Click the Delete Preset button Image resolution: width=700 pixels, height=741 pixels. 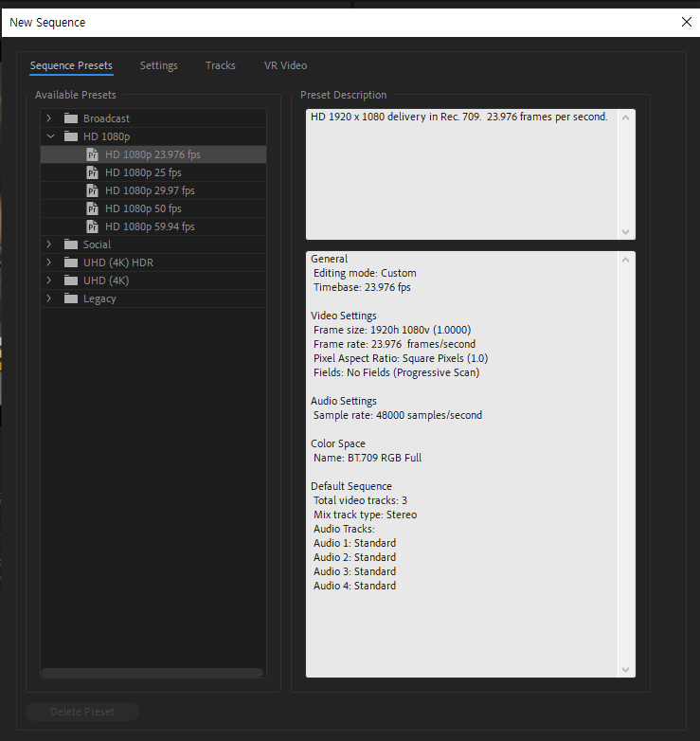(x=82, y=712)
